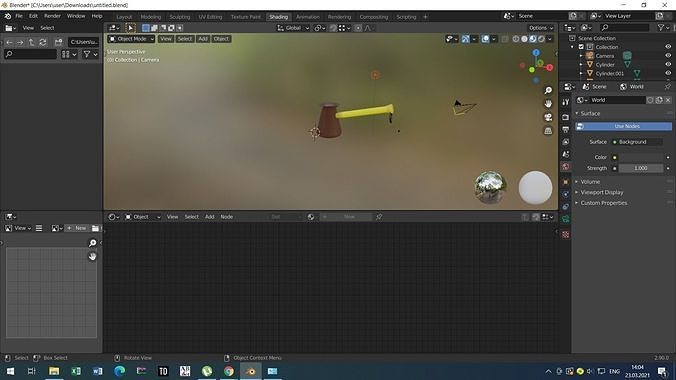
Task: Toggle the properties editor pin
Action: (x=668, y=87)
